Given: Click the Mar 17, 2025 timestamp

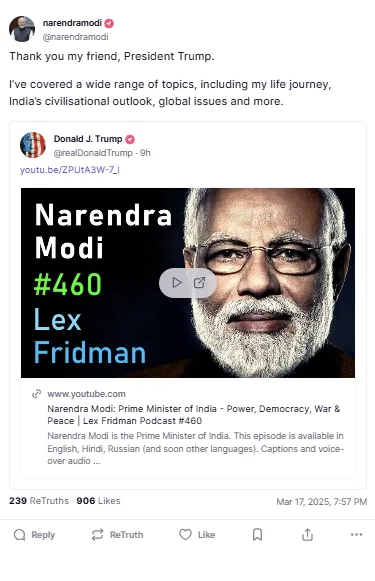Looking at the screenshot, I should (322, 502).
